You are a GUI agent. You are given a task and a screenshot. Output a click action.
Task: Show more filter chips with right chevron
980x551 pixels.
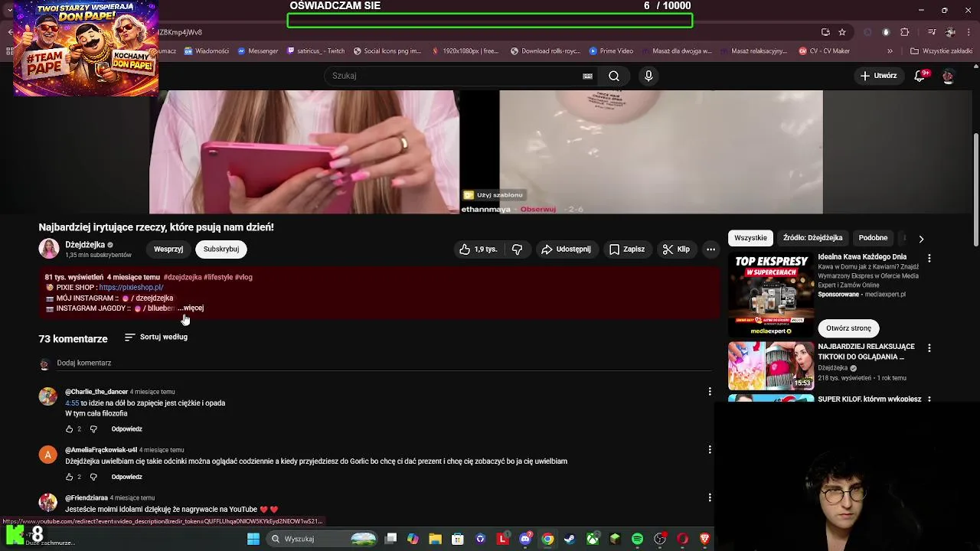click(921, 239)
